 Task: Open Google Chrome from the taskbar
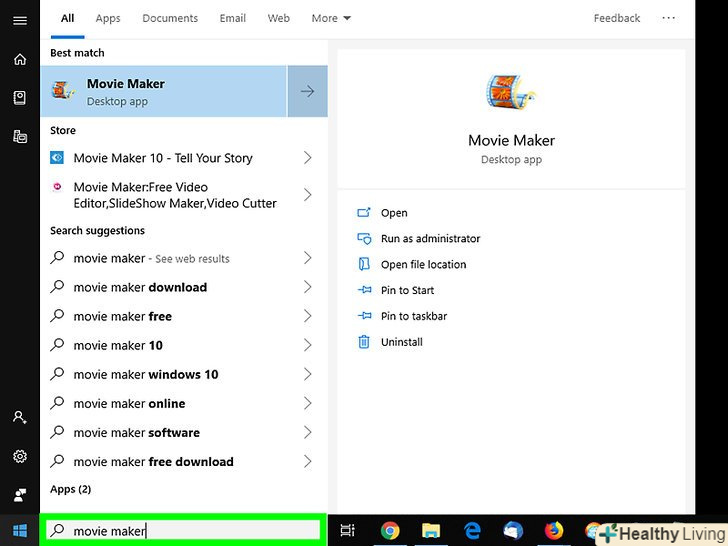pos(390,531)
